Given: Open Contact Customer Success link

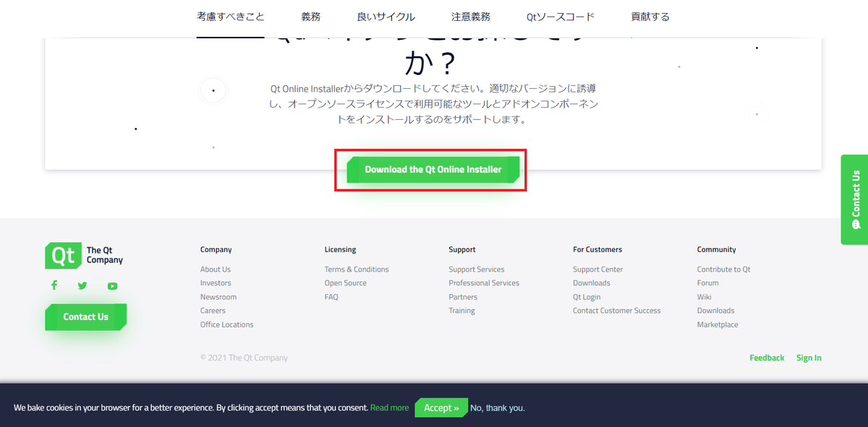Looking at the screenshot, I should point(617,311).
